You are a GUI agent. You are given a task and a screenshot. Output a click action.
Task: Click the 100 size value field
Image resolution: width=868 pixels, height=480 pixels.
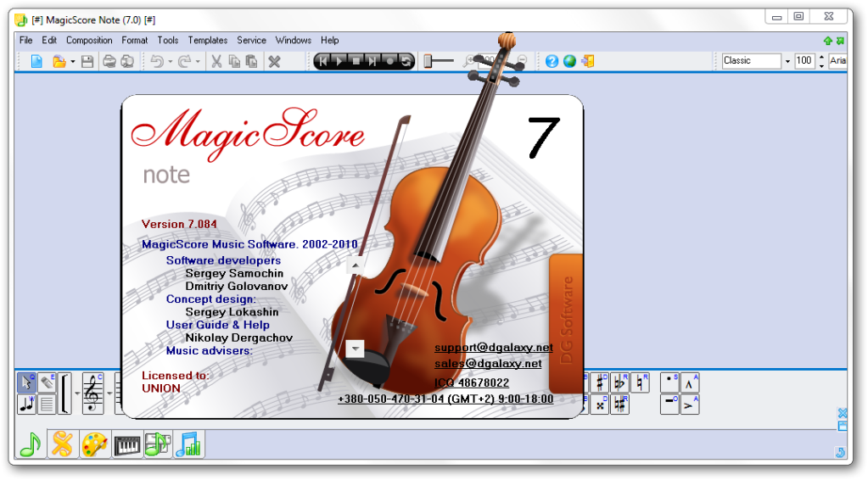point(804,61)
